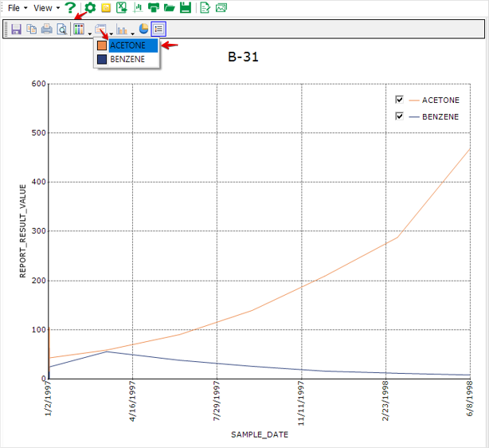The image size is (489, 448).
Task: Uncheck the ACETONE legend checkbox
Action: tap(399, 100)
